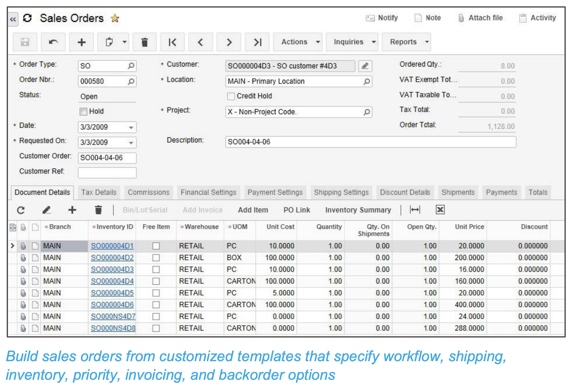
Task: Toggle Free Item for SO000004D1 row
Action: click(x=156, y=246)
